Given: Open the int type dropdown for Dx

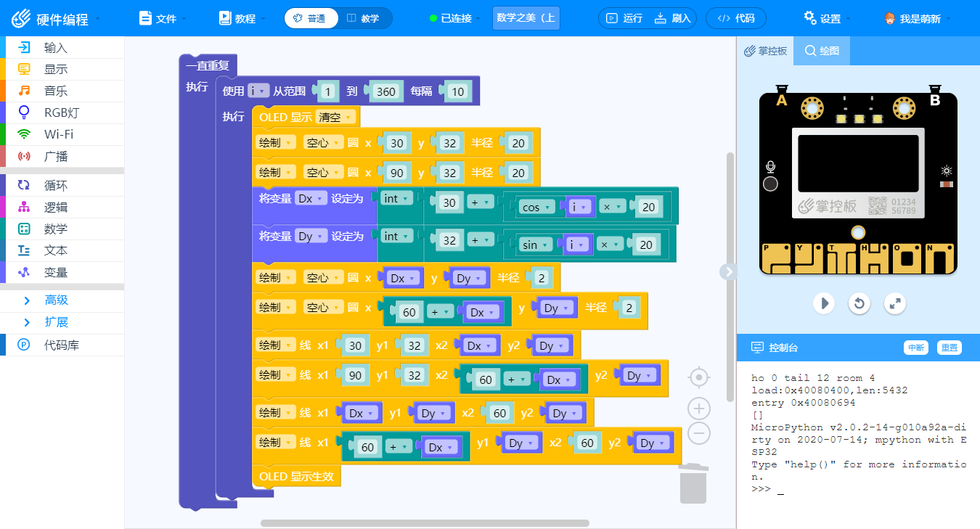Looking at the screenshot, I should 396,198.
